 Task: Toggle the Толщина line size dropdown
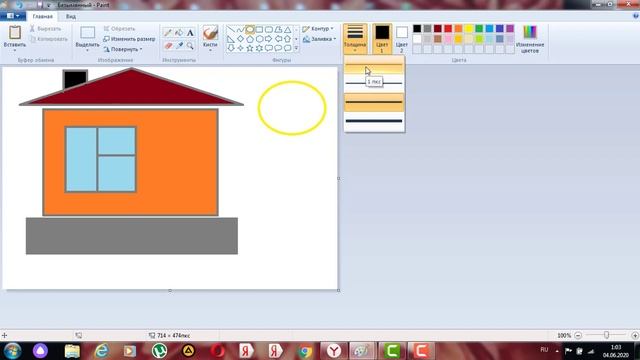click(x=355, y=39)
